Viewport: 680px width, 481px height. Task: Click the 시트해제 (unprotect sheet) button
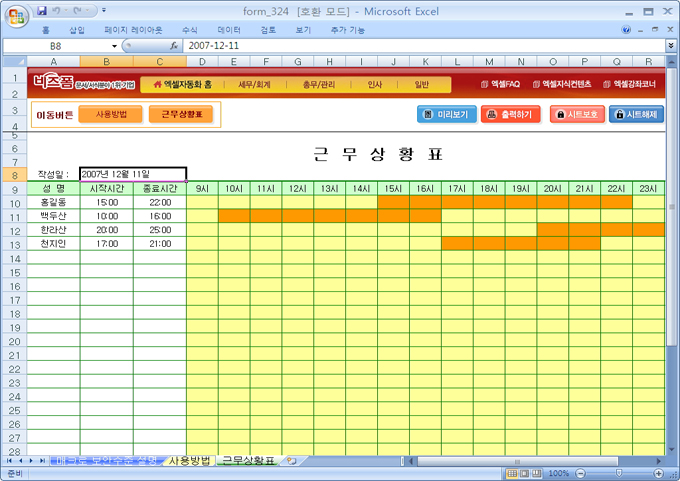(637, 114)
